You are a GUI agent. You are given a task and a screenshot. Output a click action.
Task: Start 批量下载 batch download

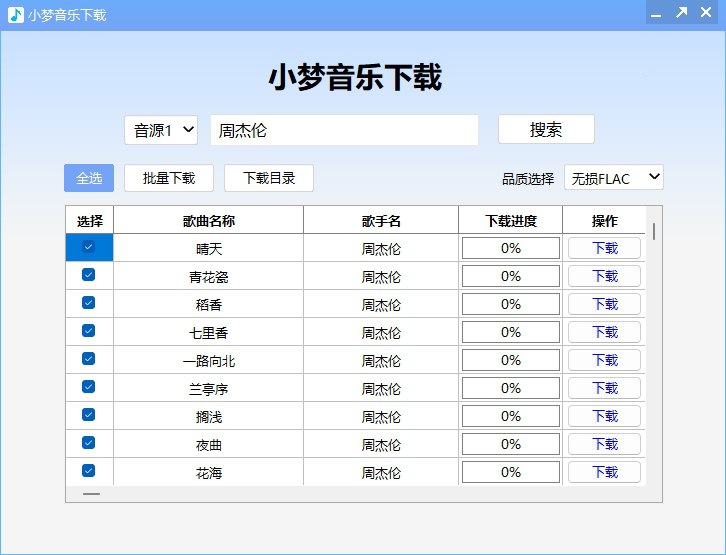coord(169,178)
